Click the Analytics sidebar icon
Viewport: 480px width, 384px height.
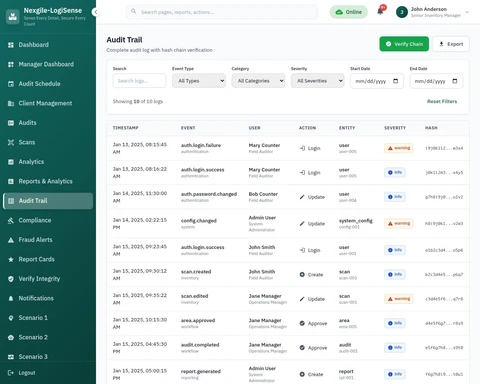point(11,162)
